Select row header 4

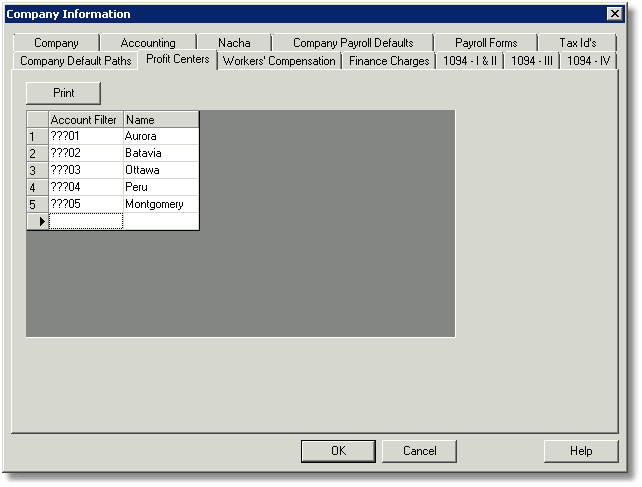pyautogui.click(x=37, y=187)
